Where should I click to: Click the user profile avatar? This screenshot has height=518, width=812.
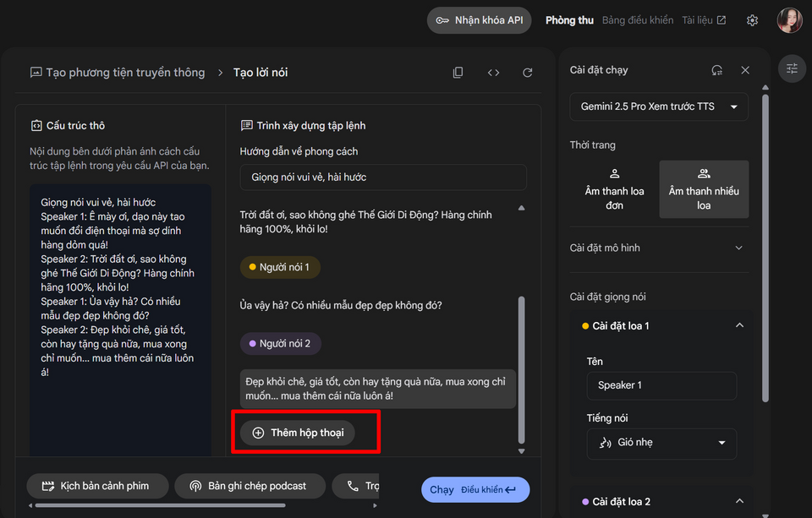click(x=789, y=20)
